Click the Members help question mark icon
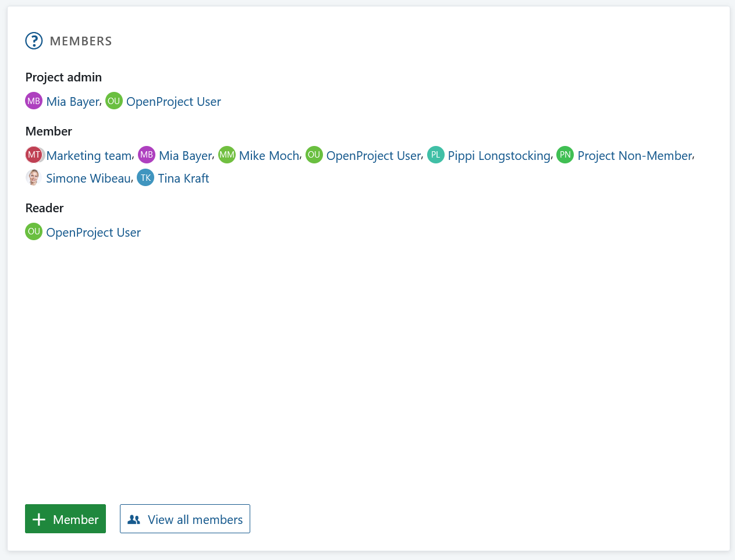 [x=34, y=41]
